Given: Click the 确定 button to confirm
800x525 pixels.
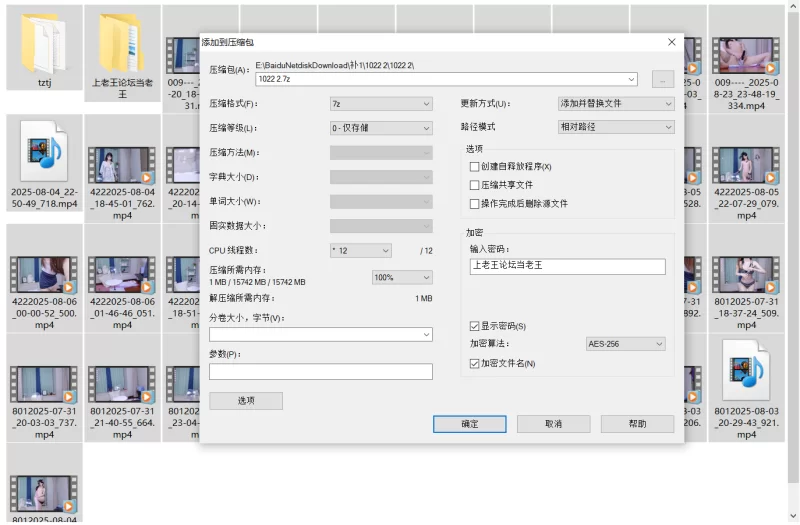Looking at the screenshot, I should click(x=469, y=424).
